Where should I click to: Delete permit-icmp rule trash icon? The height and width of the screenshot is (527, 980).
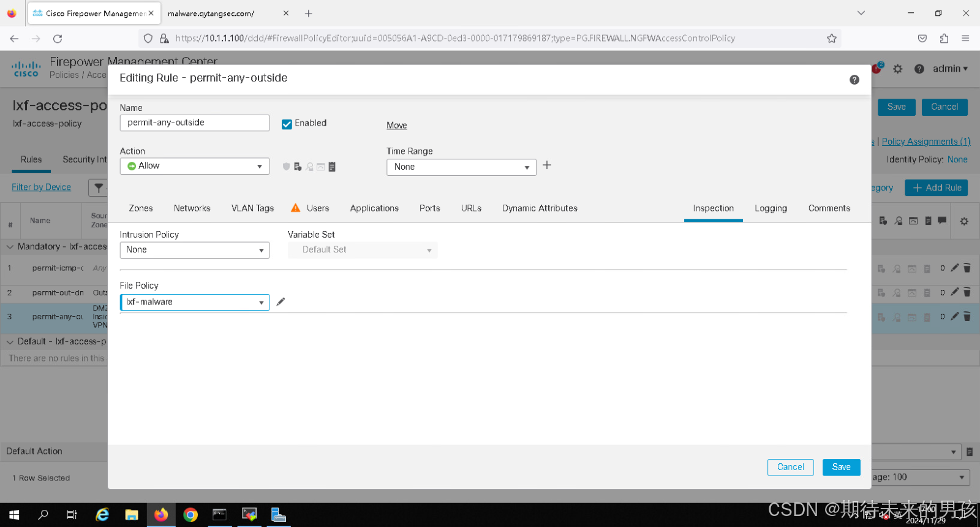tap(967, 268)
